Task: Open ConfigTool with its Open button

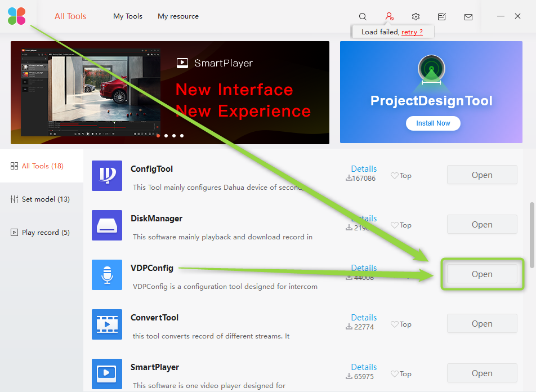Action: 482,175
